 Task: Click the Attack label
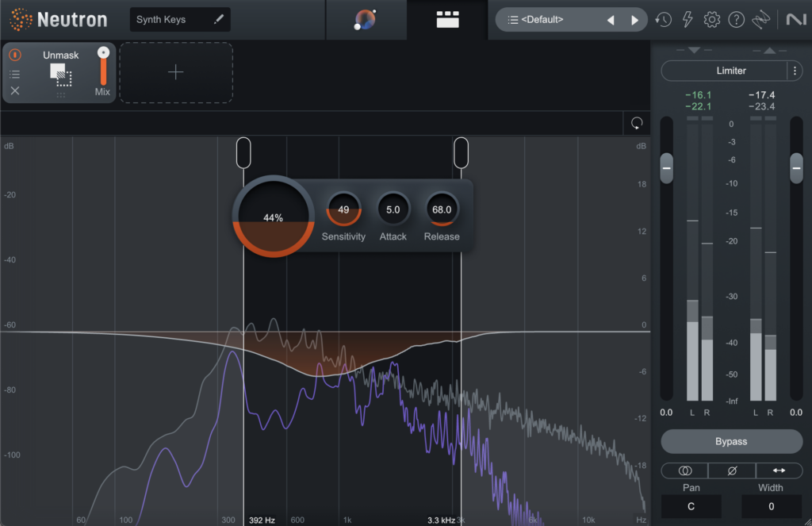click(x=393, y=236)
